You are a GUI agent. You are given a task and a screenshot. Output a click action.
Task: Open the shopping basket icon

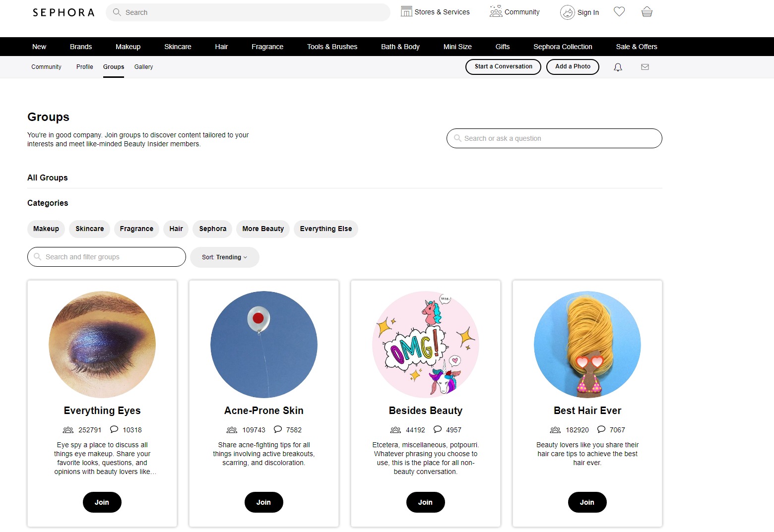pos(647,11)
